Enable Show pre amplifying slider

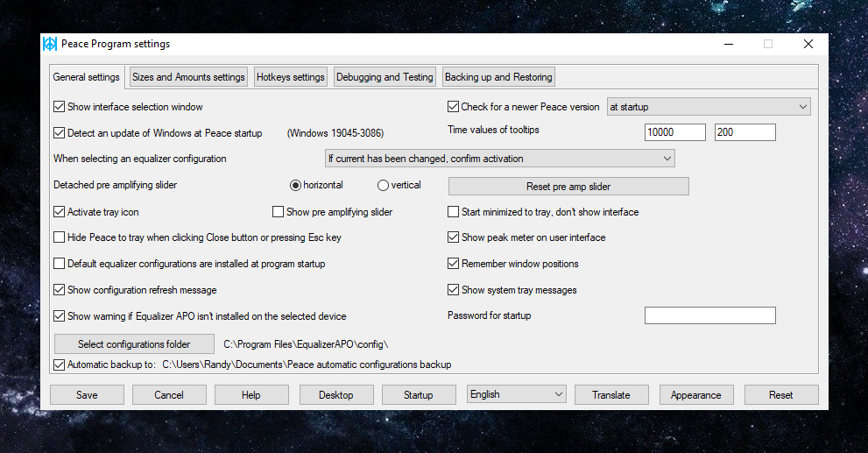(278, 211)
